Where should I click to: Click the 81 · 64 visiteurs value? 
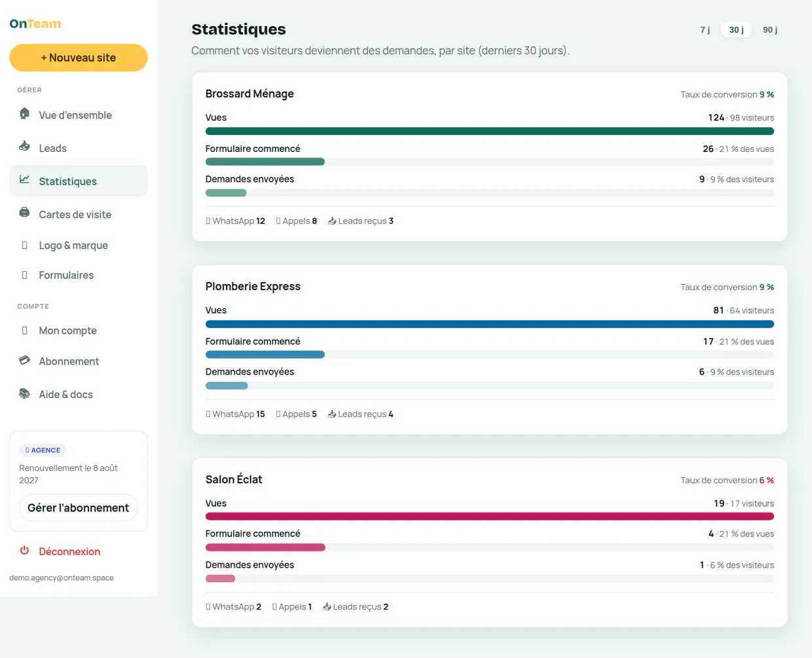[x=744, y=310]
